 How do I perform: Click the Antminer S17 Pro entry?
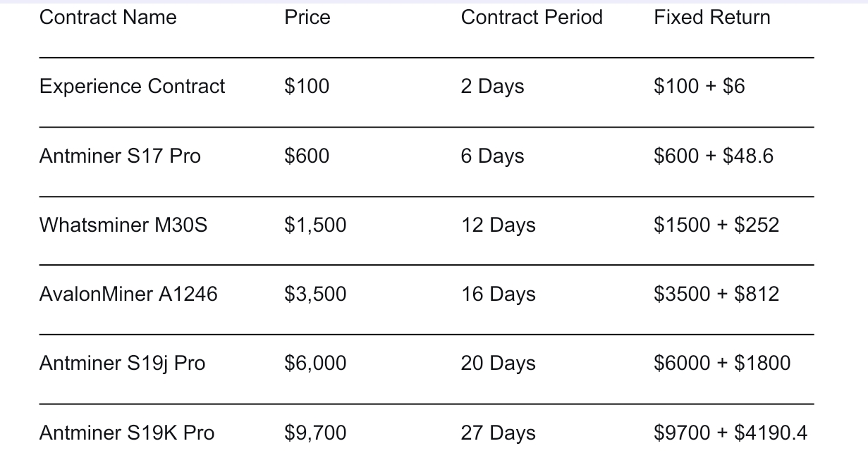tap(120, 156)
